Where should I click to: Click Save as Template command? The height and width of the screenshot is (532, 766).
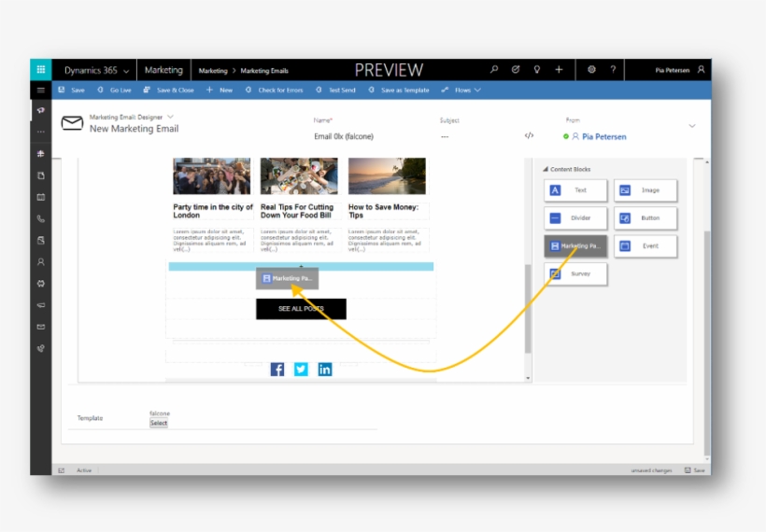pyautogui.click(x=399, y=91)
